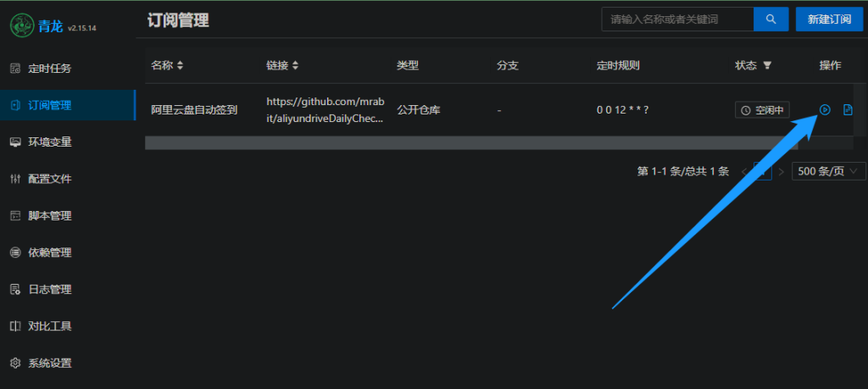
Task: Sort the table by 名称 column
Action: [x=180, y=66]
